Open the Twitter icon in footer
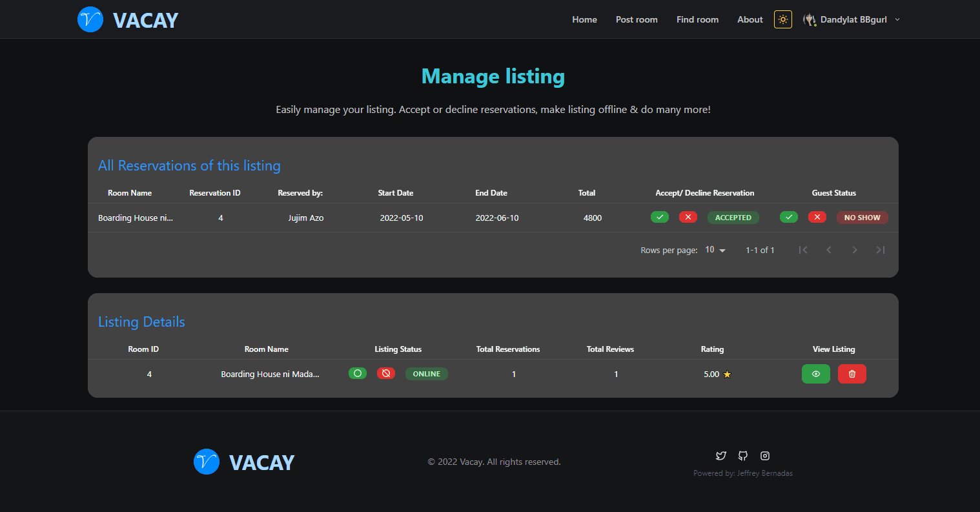The image size is (980, 512). coord(721,456)
